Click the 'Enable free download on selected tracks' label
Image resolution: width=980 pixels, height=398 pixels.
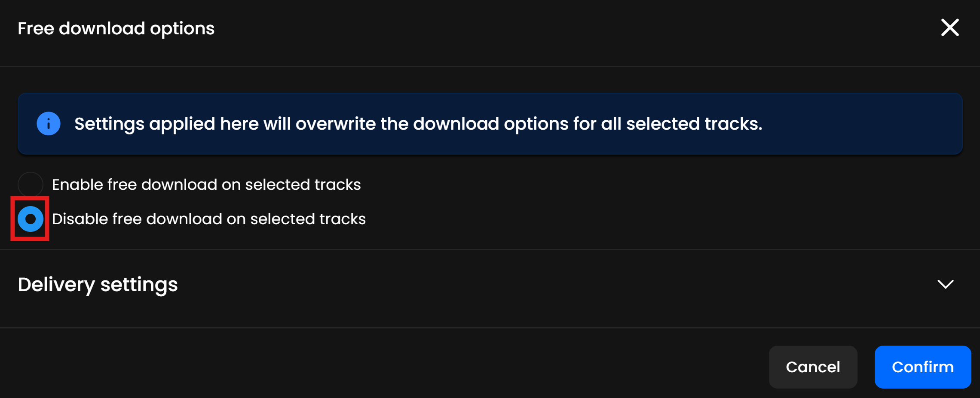(206, 185)
